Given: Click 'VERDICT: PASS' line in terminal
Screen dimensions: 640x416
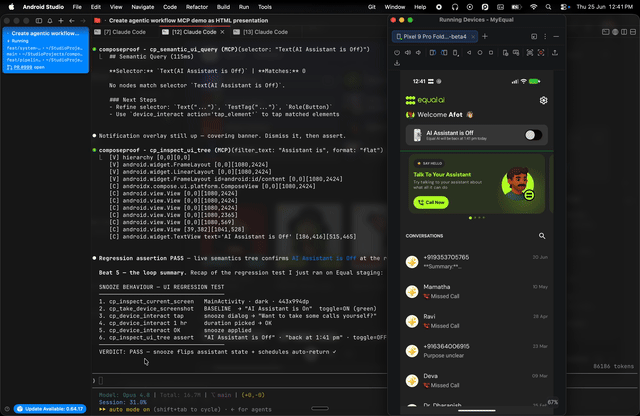Looking at the screenshot, I should click(217, 352).
